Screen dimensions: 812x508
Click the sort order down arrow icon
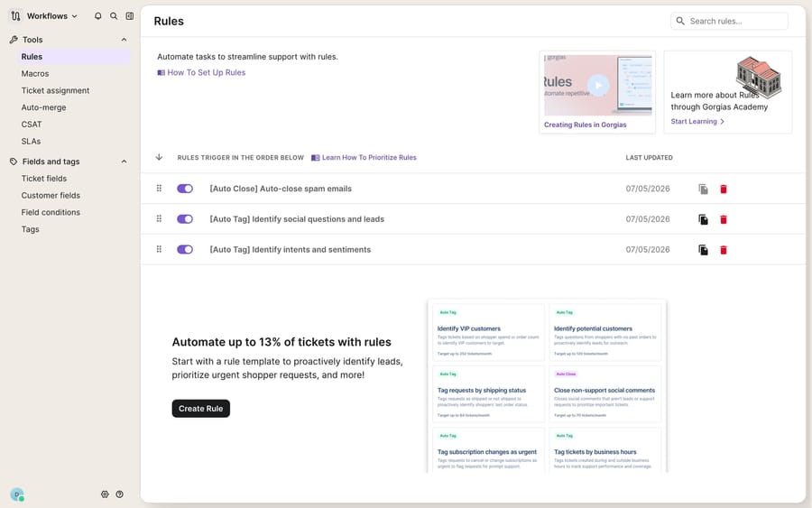coord(159,157)
